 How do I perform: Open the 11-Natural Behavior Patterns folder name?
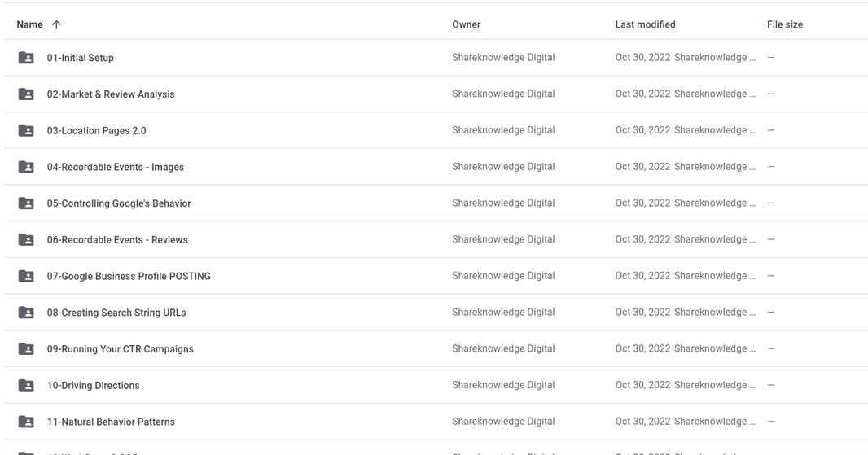coord(111,422)
